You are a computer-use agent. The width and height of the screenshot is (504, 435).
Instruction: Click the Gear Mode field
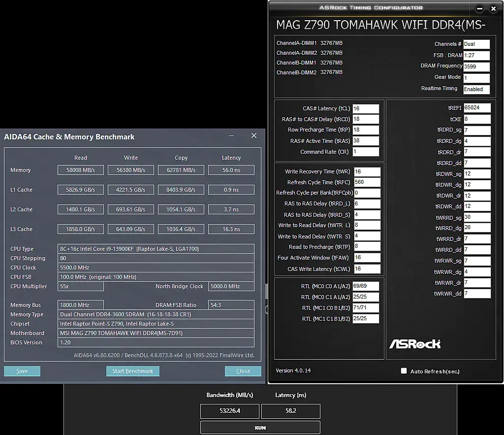476,78
